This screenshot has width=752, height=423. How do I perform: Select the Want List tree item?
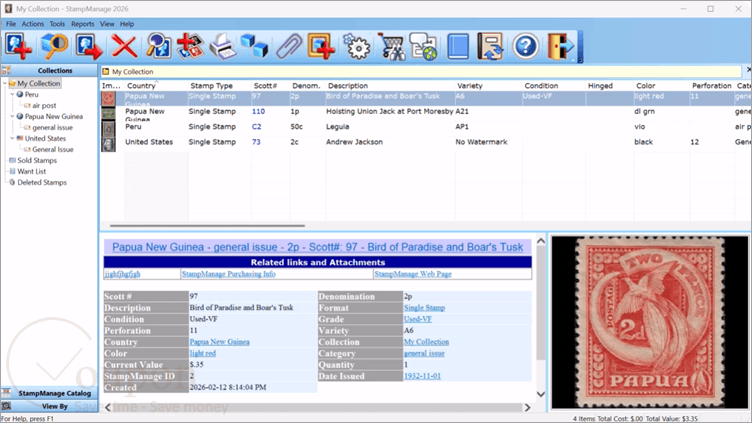[x=32, y=171]
